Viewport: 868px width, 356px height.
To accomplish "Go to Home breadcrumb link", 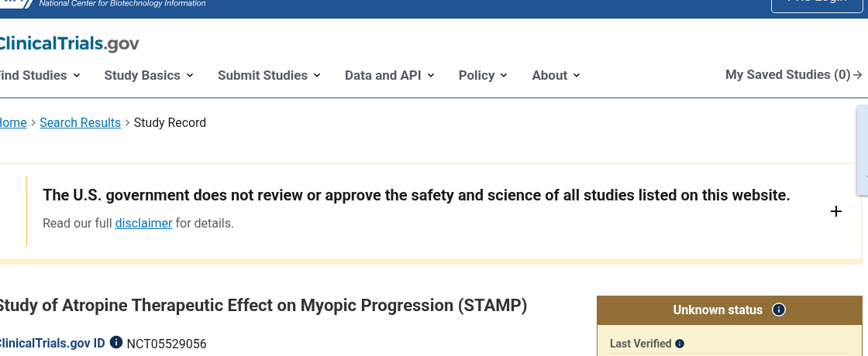I will [x=12, y=123].
